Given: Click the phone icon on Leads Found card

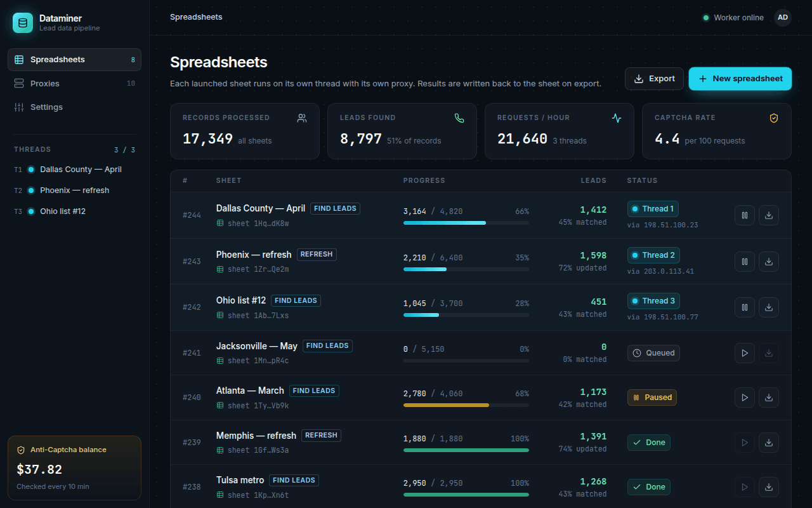Looking at the screenshot, I should tap(459, 118).
